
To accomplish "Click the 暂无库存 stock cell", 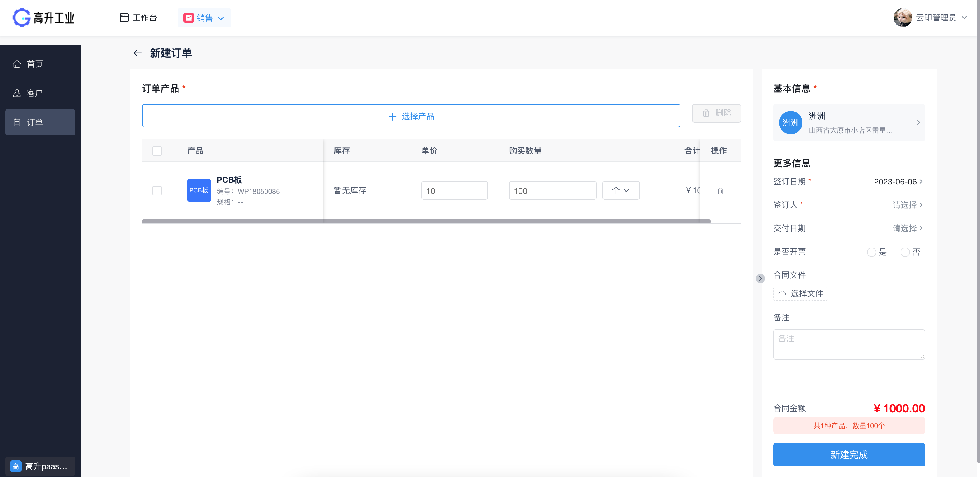I will tap(350, 191).
